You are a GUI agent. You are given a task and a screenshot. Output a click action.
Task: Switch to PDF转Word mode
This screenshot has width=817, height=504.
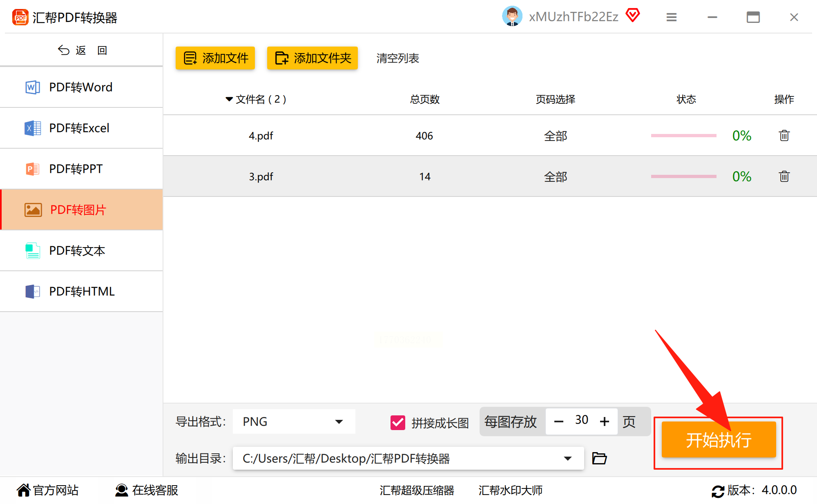pos(81,87)
